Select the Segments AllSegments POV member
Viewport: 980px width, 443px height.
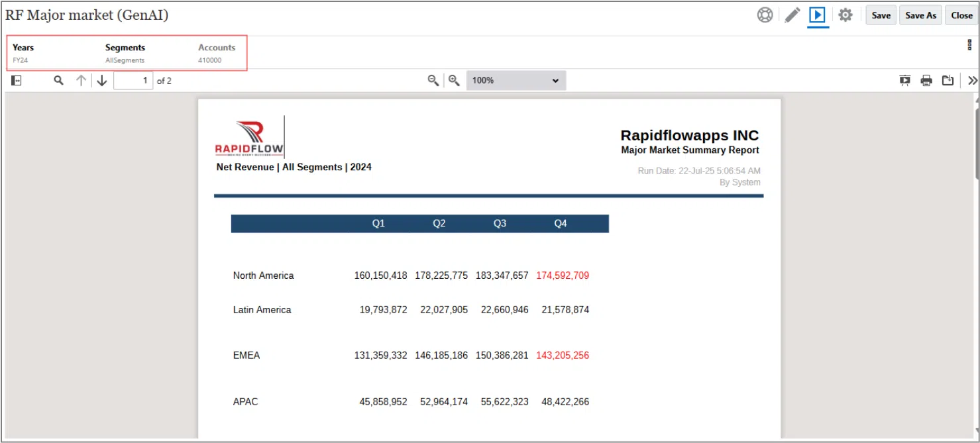coord(125,54)
